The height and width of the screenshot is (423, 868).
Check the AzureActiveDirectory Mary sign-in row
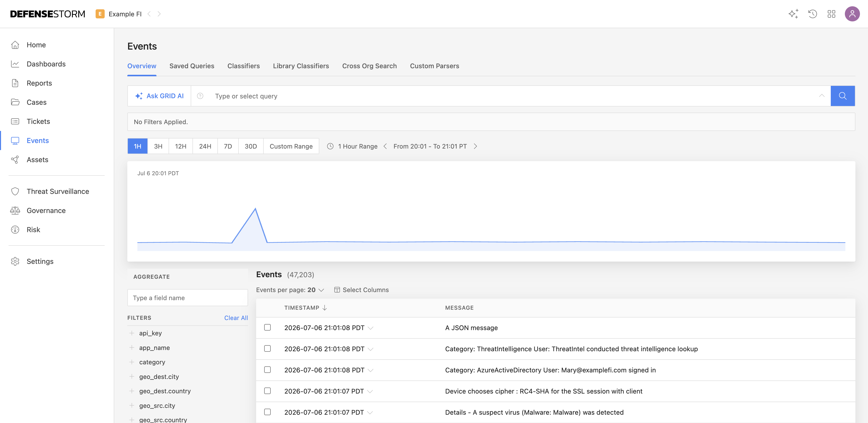pos(267,370)
